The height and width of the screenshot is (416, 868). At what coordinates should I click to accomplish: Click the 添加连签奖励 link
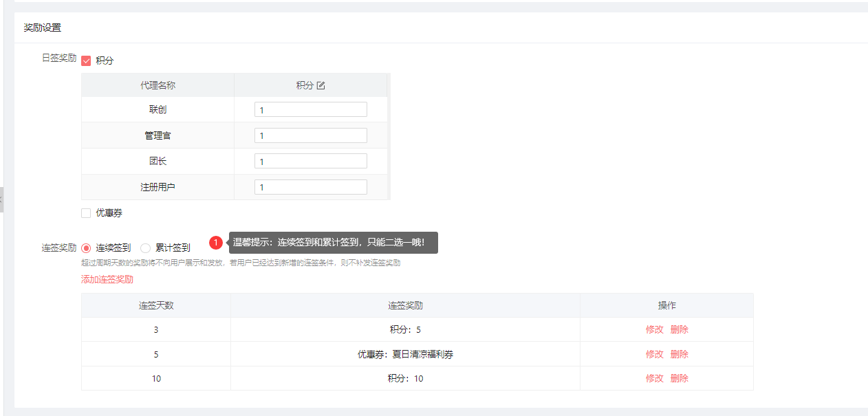[107, 279]
